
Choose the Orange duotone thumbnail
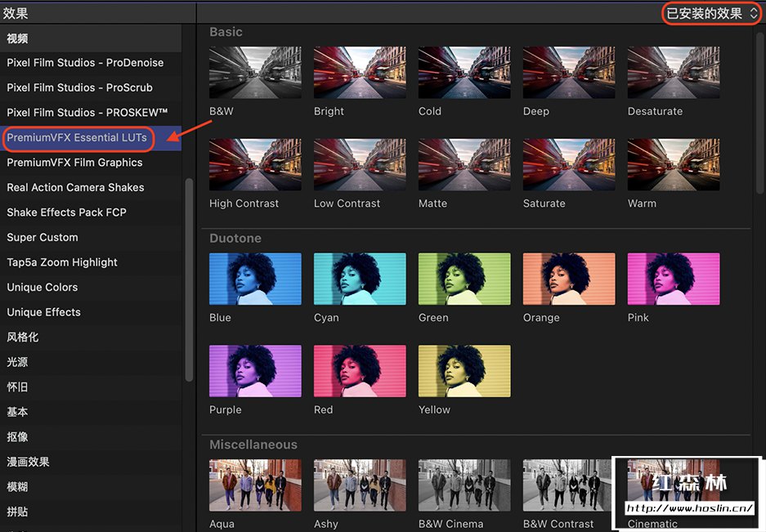coord(569,279)
